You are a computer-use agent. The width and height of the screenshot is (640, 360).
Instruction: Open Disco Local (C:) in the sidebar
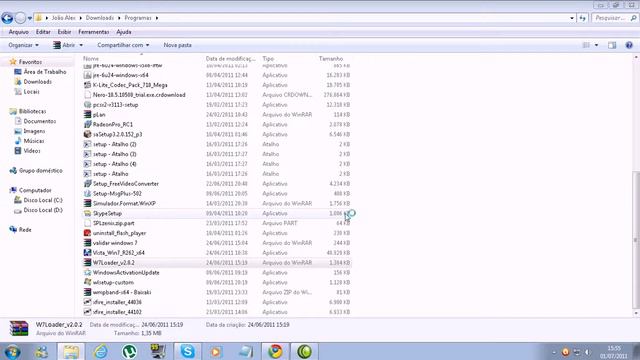43,200
